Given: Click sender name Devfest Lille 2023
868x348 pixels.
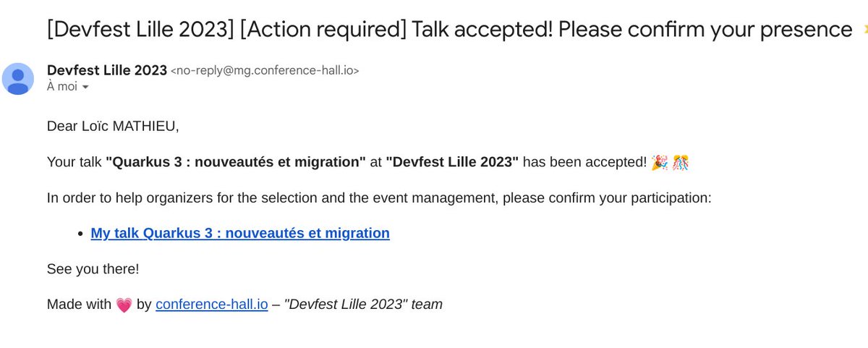Looking at the screenshot, I should (106, 70).
